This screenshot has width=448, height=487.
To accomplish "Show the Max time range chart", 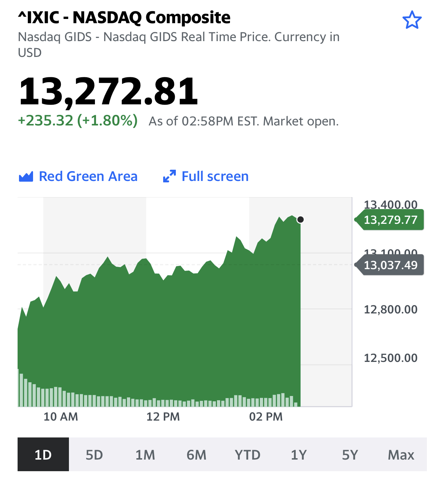I will click(401, 454).
